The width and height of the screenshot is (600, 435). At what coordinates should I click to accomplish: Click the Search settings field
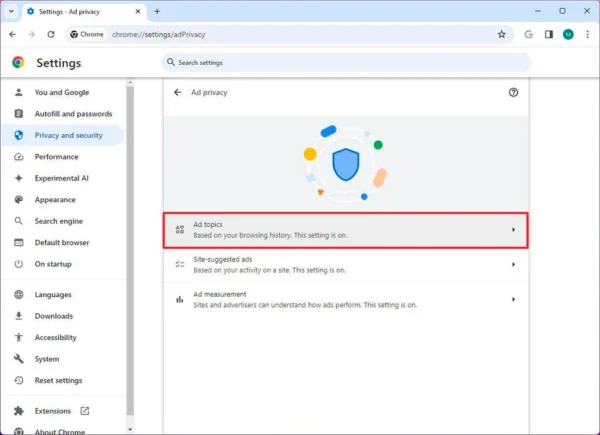(x=346, y=62)
